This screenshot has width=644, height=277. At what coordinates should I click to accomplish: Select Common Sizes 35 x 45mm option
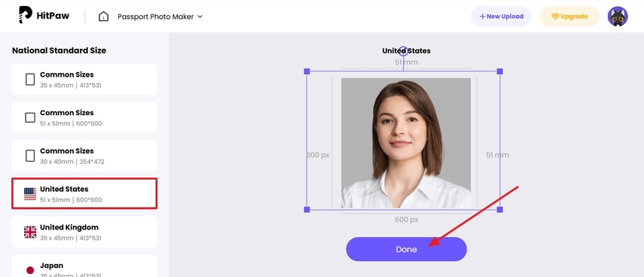pyautogui.click(x=84, y=79)
